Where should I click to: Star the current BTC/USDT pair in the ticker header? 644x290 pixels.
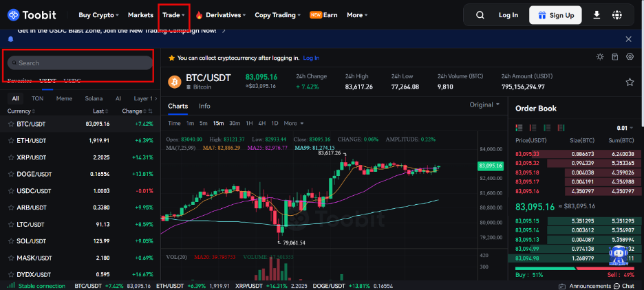pos(630,82)
